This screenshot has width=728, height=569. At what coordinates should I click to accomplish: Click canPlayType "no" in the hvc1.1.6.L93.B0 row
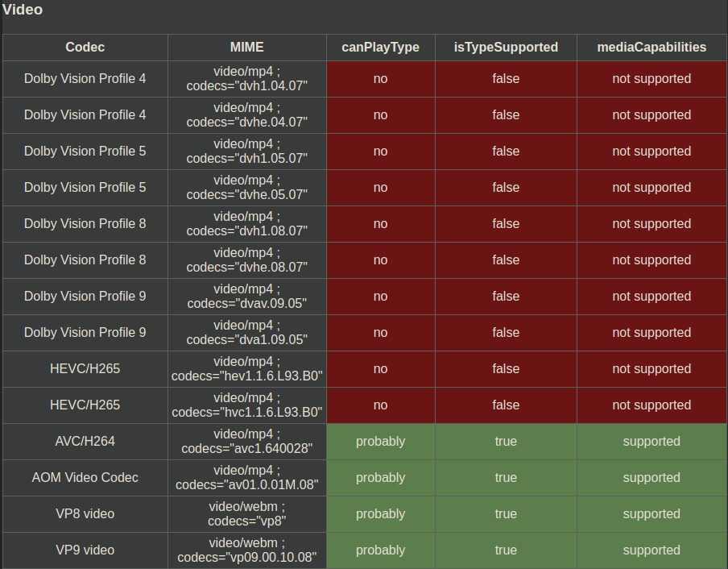click(381, 405)
